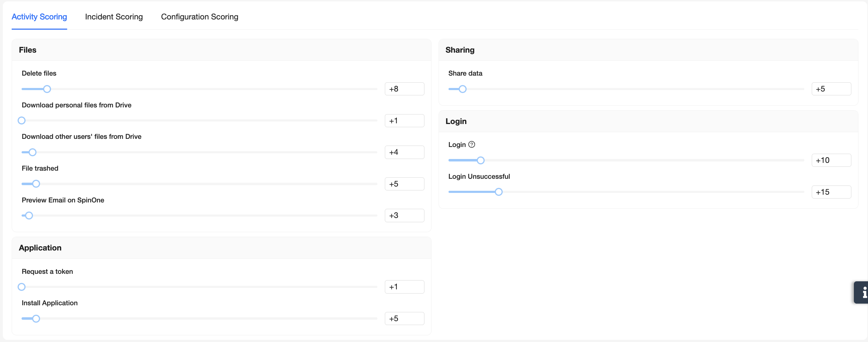Click the Share data value input box
This screenshot has width=868, height=342.
tap(831, 89)
